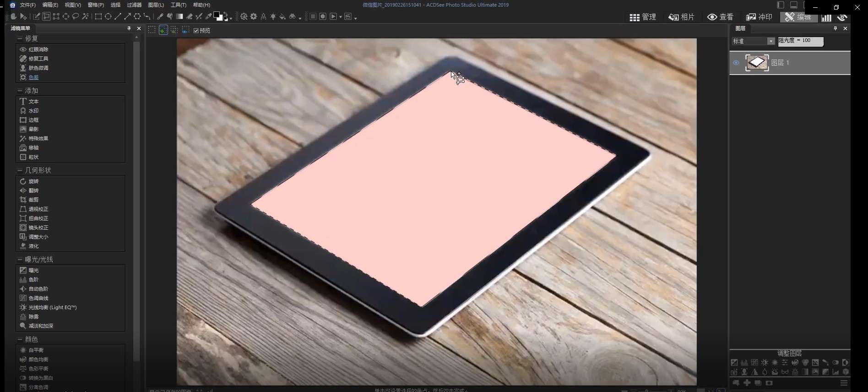Add a layer mask
868x392 pixels.
pos(769,383)
